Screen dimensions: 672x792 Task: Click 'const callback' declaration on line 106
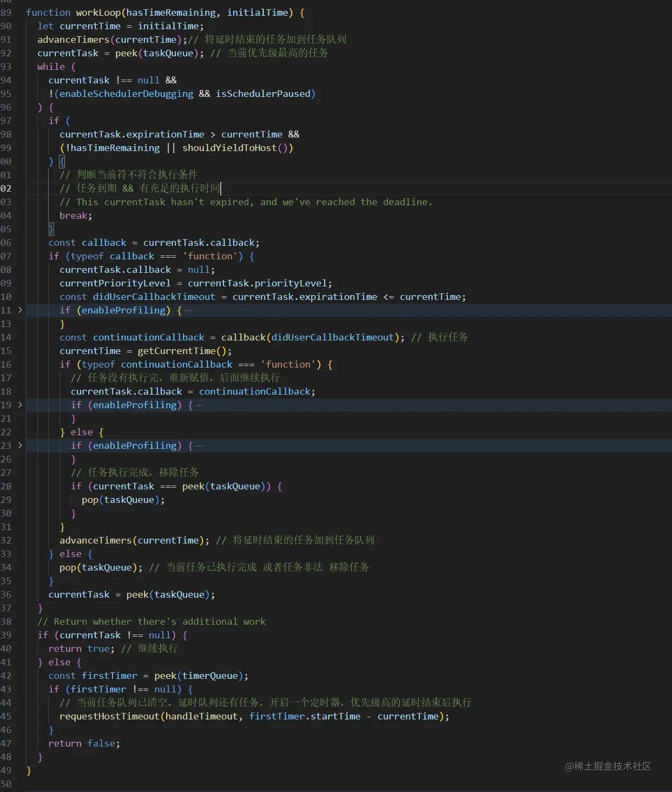(x=87, y=243)
